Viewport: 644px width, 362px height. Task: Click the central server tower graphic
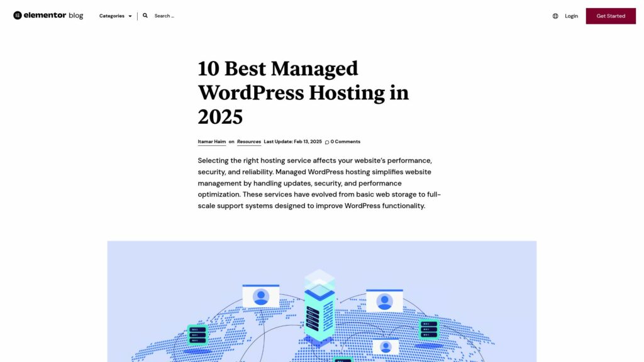pos(319,308)
